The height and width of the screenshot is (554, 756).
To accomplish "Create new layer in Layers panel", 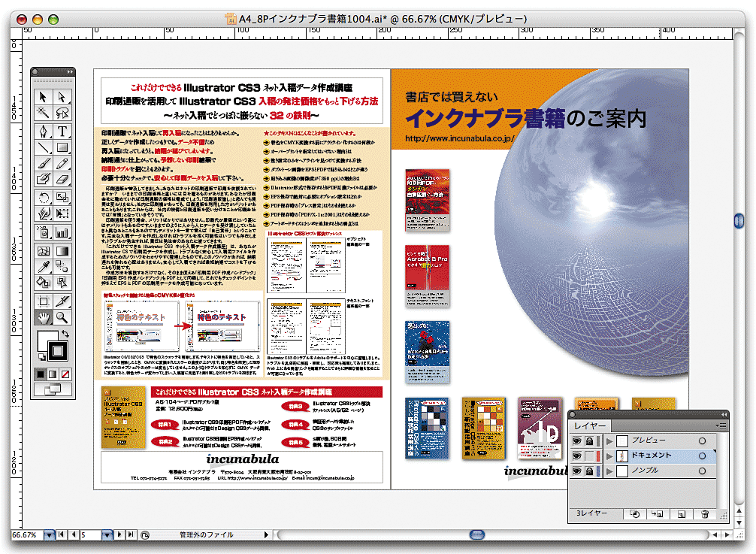I will coord(681,514).
